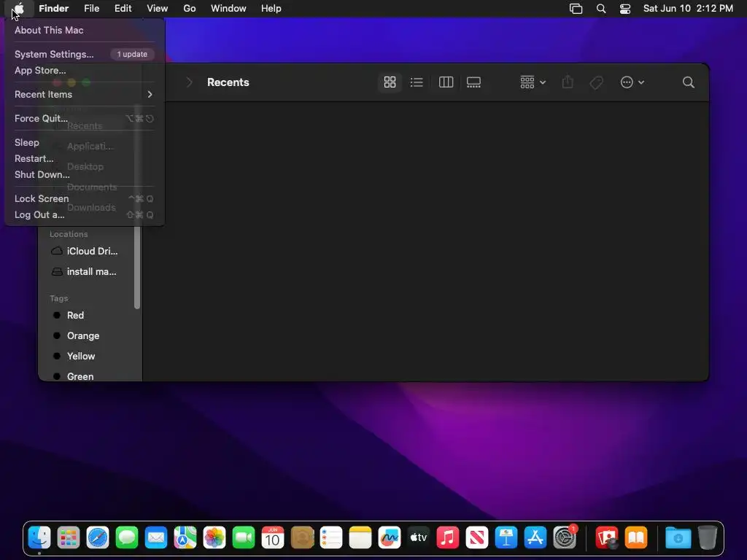Open Freeform from the Dock
The width and height of the screenshot is (747, 560).
[x=390, y=538]
